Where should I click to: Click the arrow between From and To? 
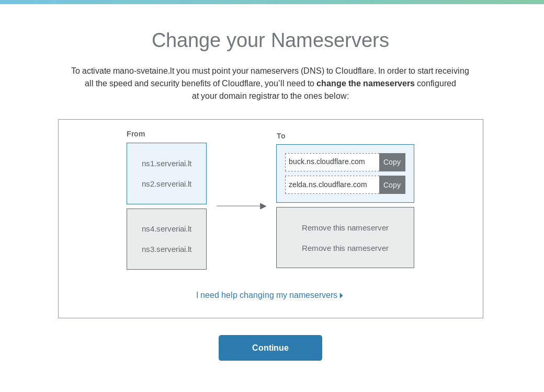click(x=241, y=206)
